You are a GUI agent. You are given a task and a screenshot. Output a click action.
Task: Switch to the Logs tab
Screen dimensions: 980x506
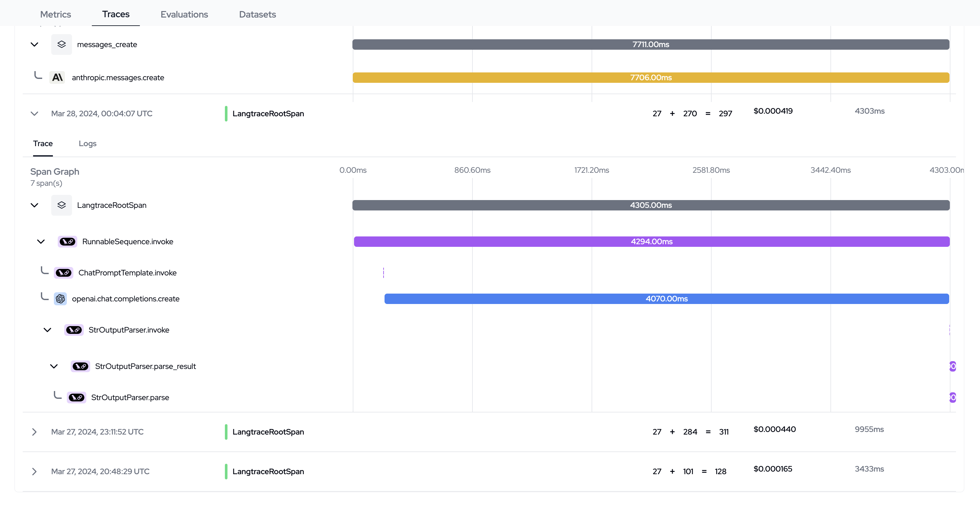(88, 144)
